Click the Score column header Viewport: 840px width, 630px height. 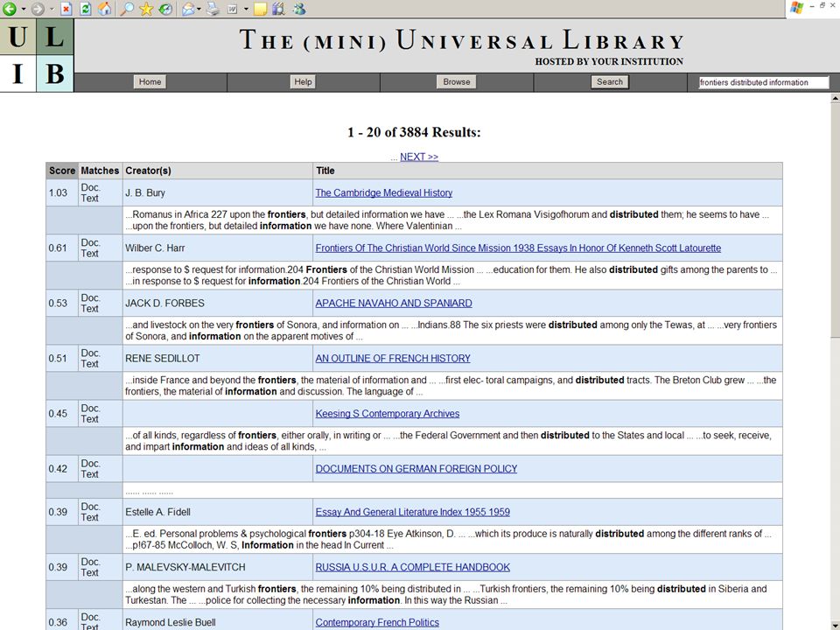[62, 171]
